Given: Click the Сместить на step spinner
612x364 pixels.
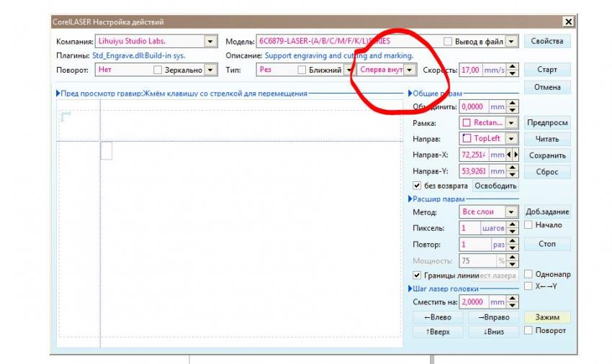Looking at the screenshot, I should tap(513, 303).
